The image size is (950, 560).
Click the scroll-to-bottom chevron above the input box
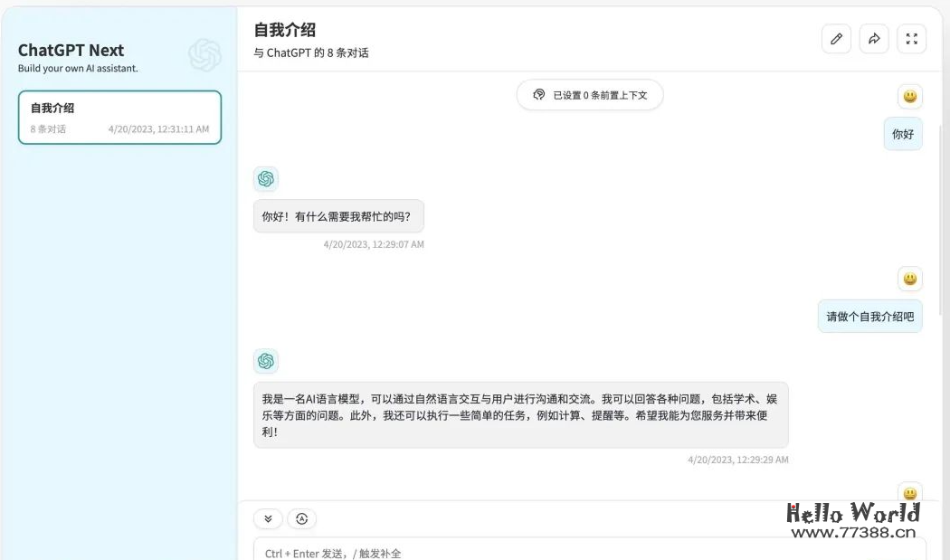click(x=267, y=518)
